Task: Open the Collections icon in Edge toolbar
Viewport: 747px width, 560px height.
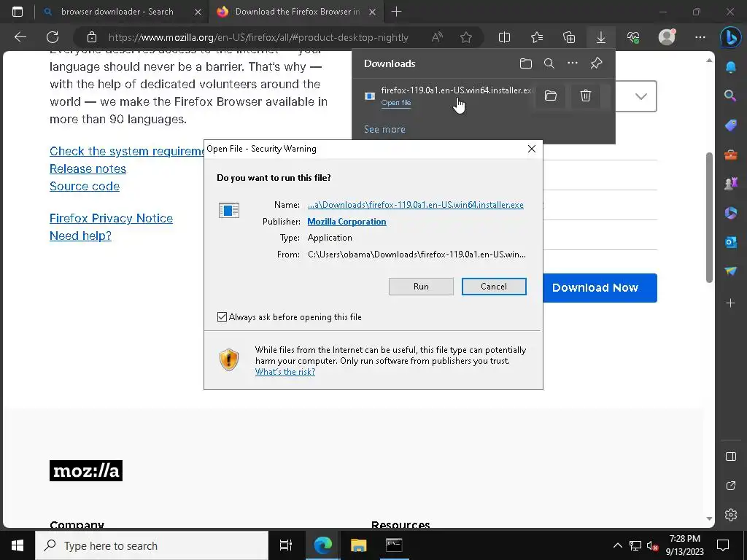Action: (x=569, y=37)
